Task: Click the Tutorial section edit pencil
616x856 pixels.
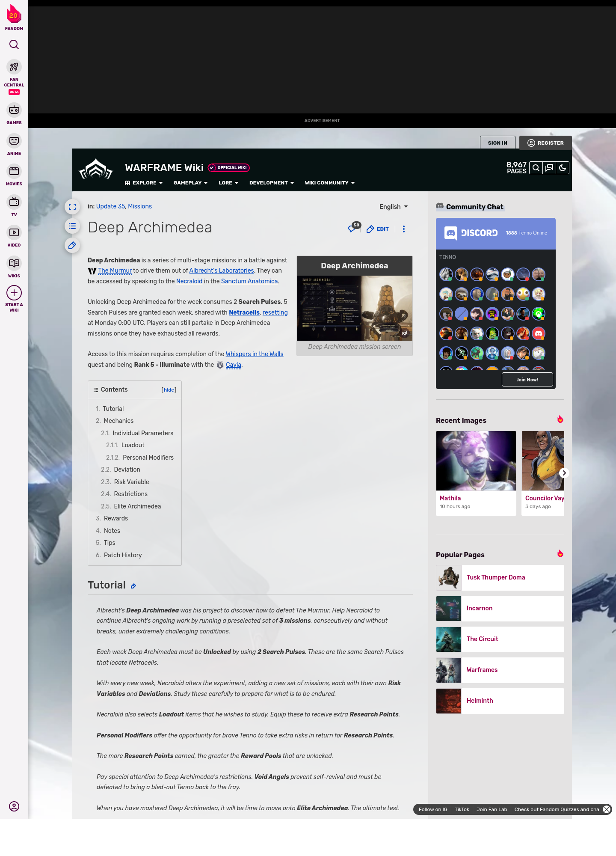Action: coord(133,586)
